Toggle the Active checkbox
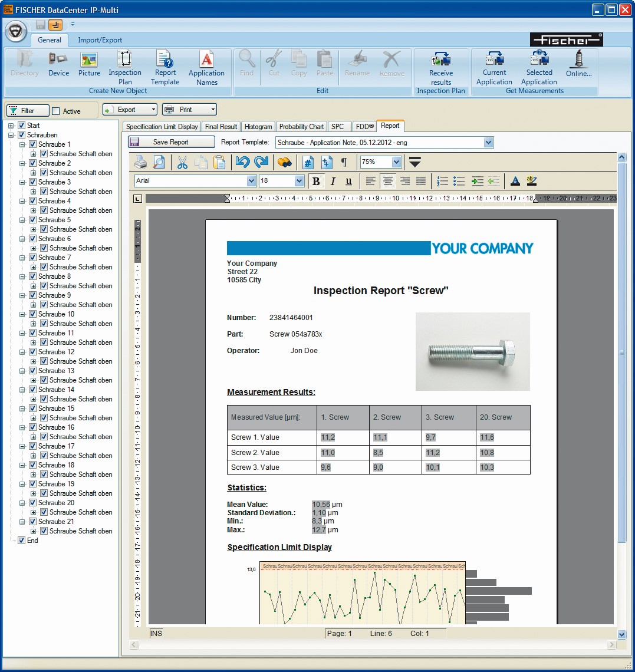635x672 pixels. click(56, 111)
